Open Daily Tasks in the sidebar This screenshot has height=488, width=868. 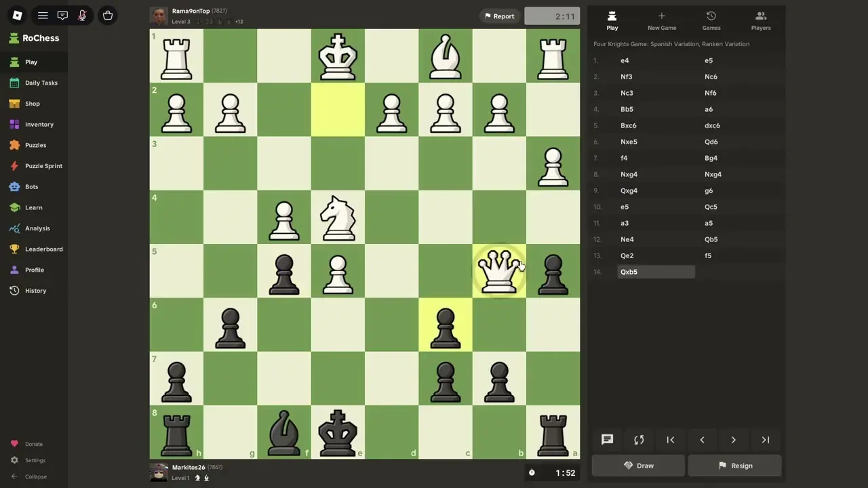34,83
